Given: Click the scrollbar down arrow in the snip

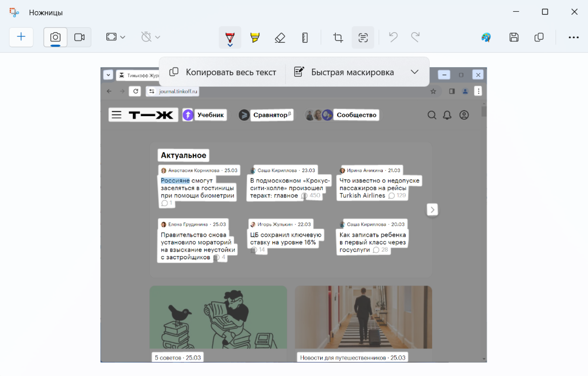Looking at the screenshot, I should (484, 359).
